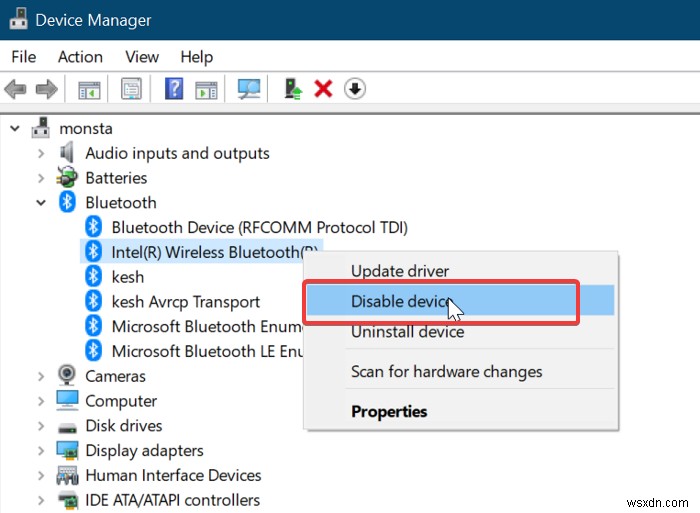700x513 pixels.
Task: Click the Disk drives category icon
Action: [x=67, y=427]
